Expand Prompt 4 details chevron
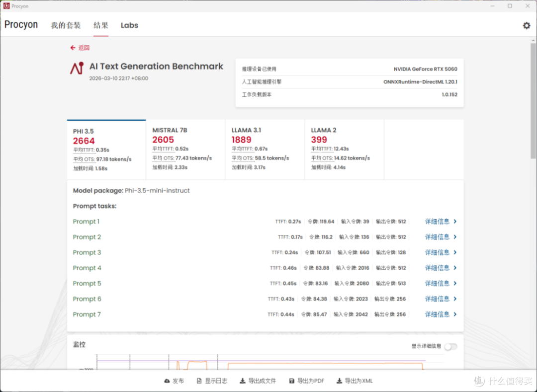Image resolution: width=537 pixels, height=392 pixels. click(455, 268)
